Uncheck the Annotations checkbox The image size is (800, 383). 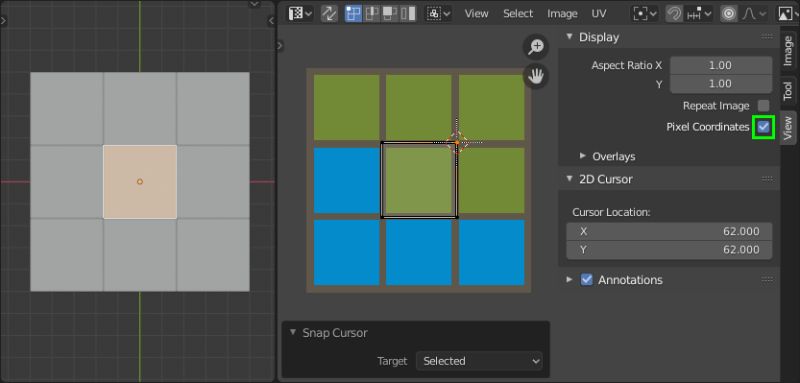pyautogui.click(x=587, y=279)
